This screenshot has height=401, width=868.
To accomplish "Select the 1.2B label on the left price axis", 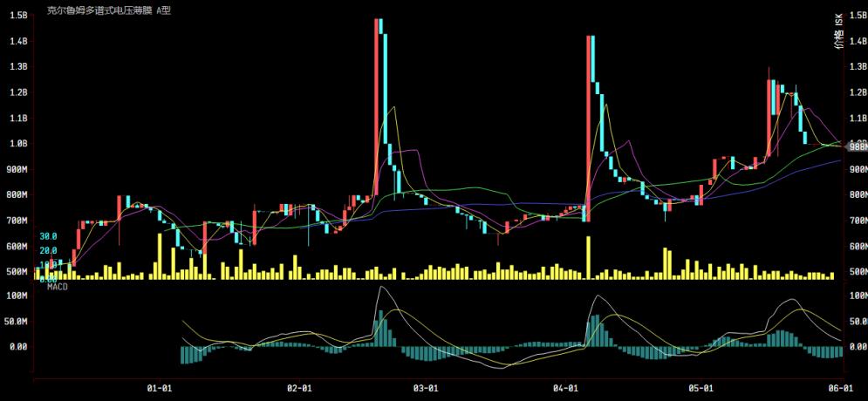I will coord(18,92).
